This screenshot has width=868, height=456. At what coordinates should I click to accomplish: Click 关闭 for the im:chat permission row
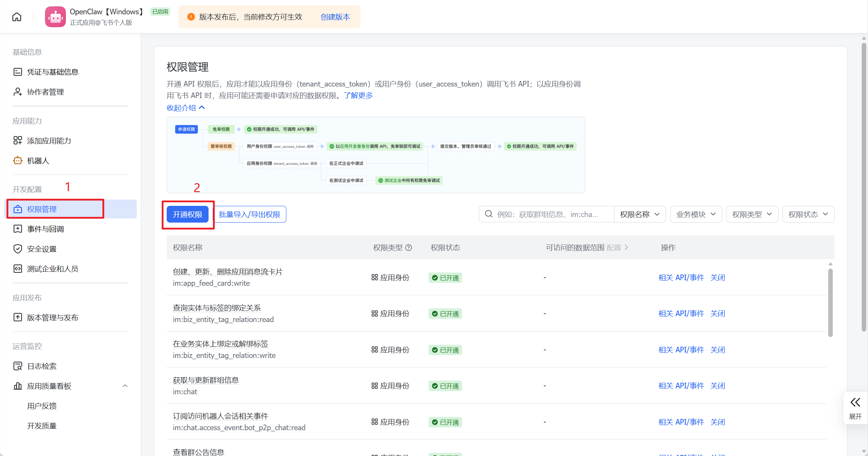click(718, 386)
